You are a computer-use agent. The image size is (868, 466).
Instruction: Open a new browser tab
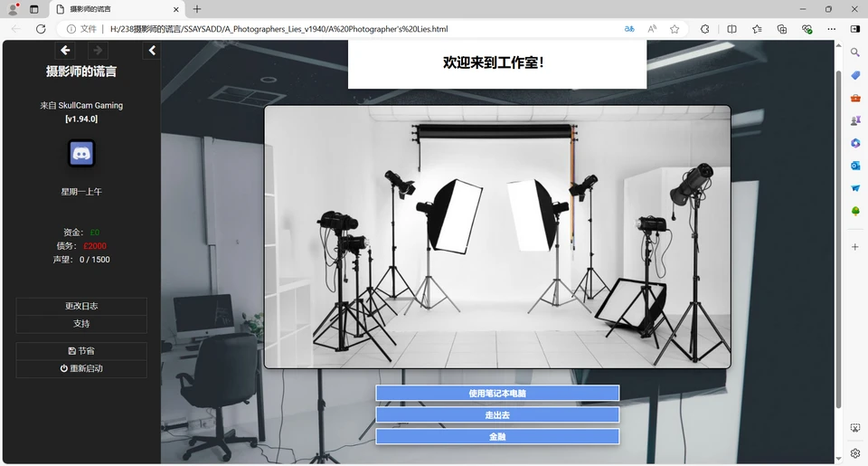[197, 9]
